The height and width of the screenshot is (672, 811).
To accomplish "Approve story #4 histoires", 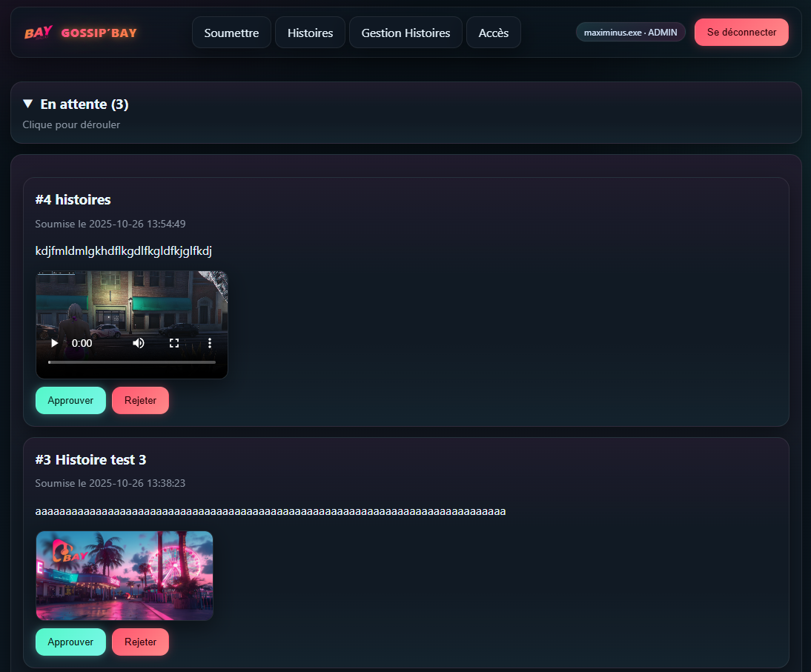I will click(70, 400).
